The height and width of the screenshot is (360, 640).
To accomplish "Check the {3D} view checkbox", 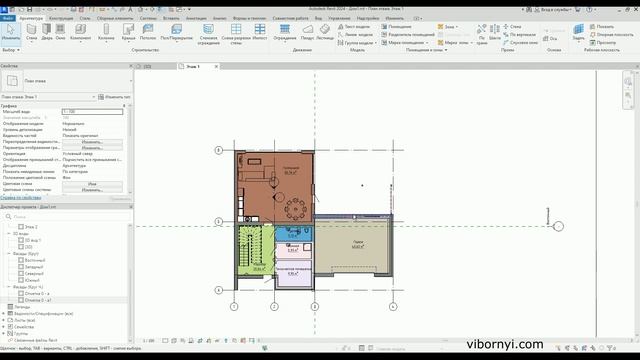I will click(21, 247).
